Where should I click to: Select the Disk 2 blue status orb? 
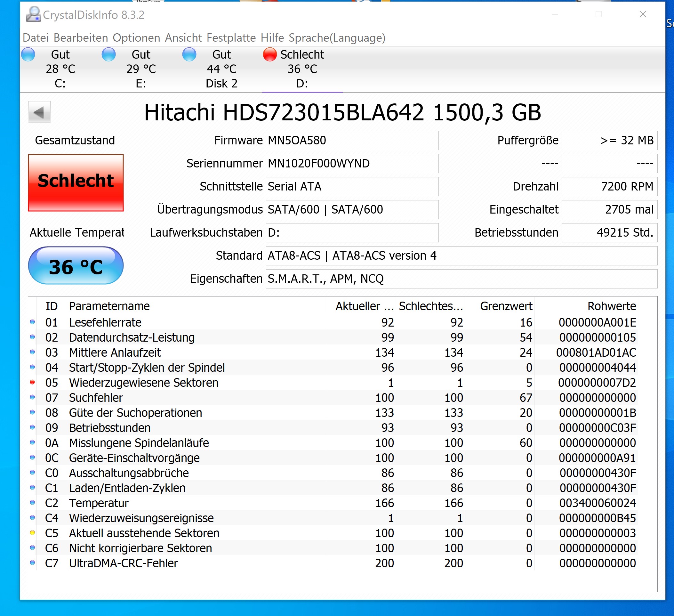coord(189,54)
